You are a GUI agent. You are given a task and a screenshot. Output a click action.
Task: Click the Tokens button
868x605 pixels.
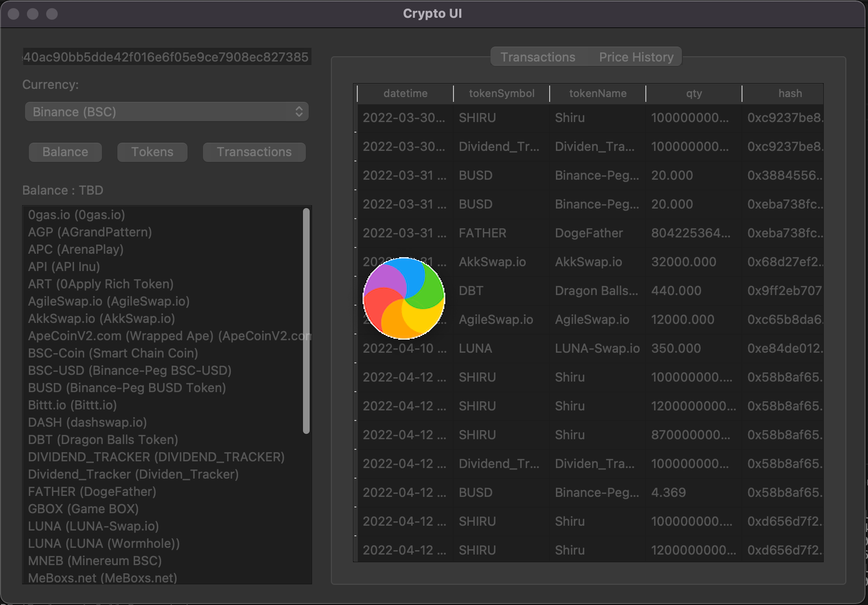[x=152, y=152]
